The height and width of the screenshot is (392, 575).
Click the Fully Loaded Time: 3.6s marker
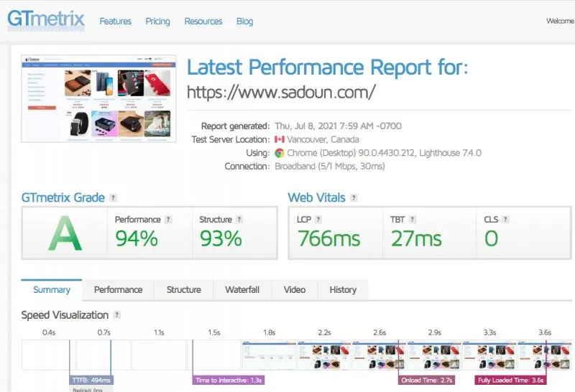click(510, 381)
